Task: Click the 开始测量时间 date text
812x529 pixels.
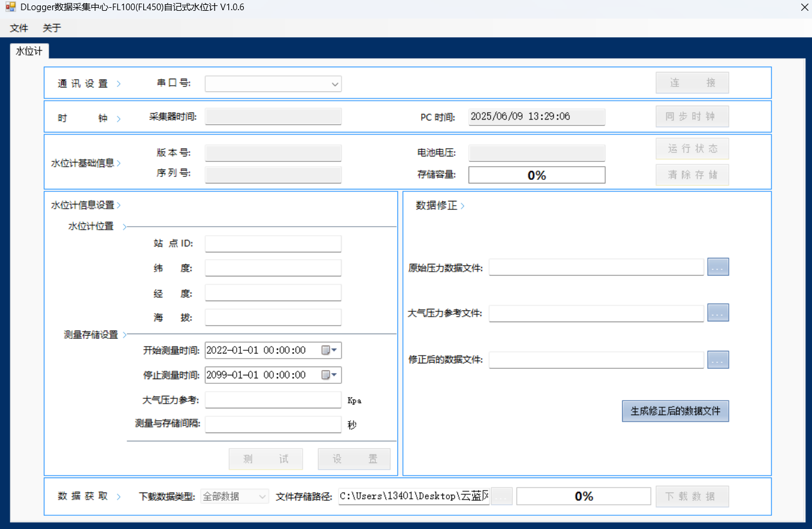Action: click(x=256, y=350)
